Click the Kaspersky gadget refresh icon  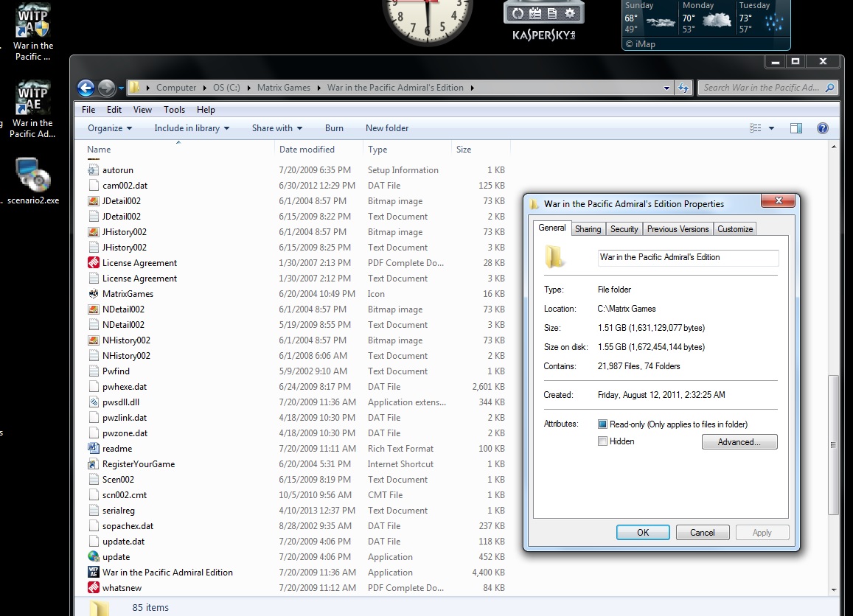click(x=518, y=13)
